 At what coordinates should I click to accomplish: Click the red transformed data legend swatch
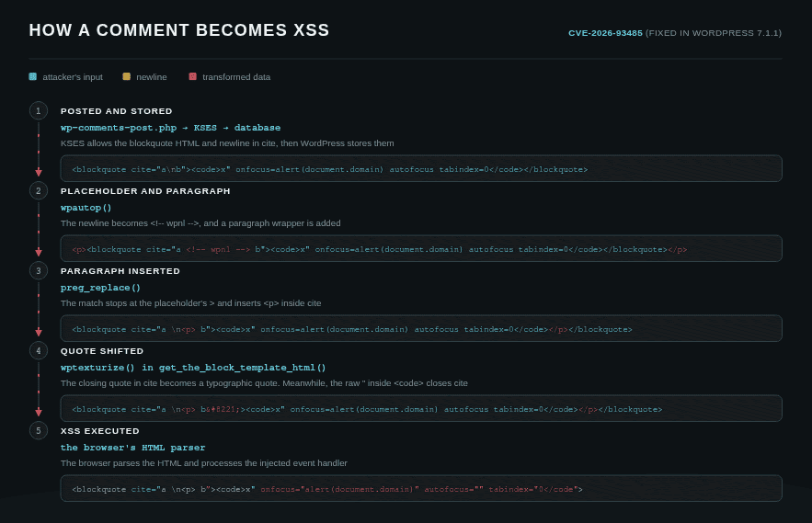click(x=192, y=76)
